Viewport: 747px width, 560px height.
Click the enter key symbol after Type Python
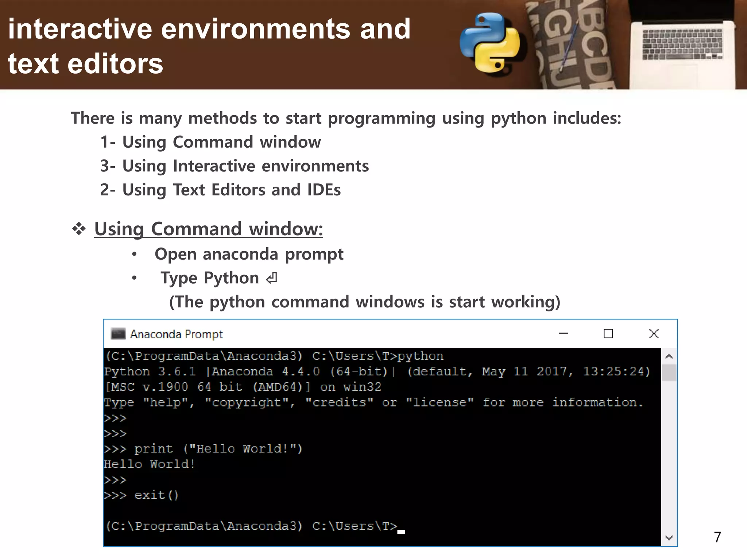[x=272, y=279]
